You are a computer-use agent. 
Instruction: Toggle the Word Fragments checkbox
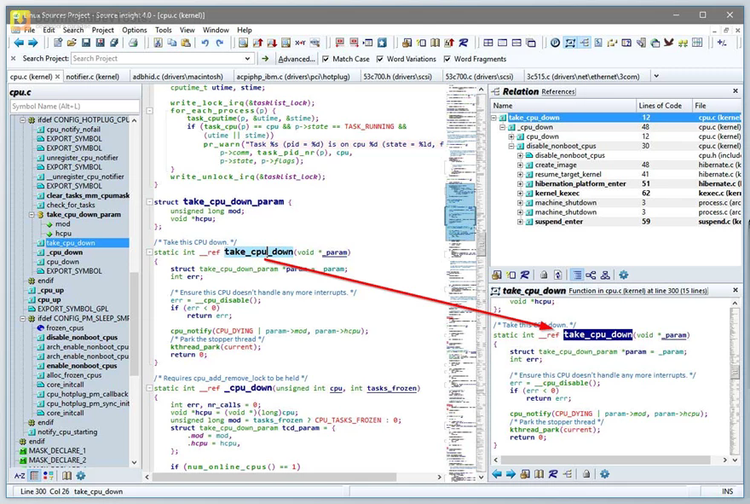[447, 59]
